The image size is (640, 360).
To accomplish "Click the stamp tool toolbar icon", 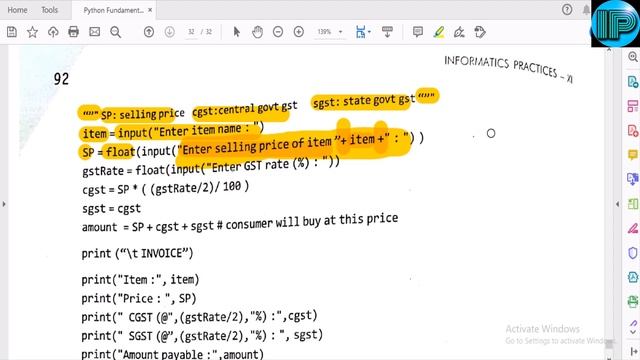I will point(480,32).
